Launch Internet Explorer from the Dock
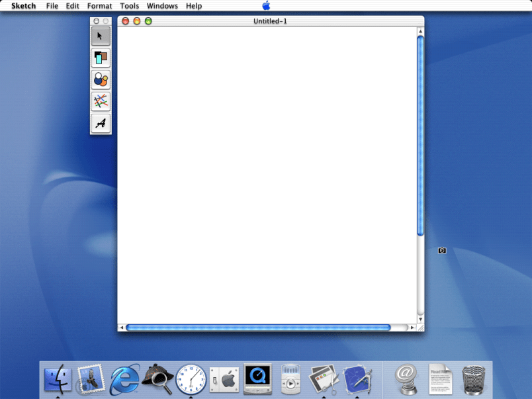This screenshot has width=532, height=399. click(x=124, y=380)
